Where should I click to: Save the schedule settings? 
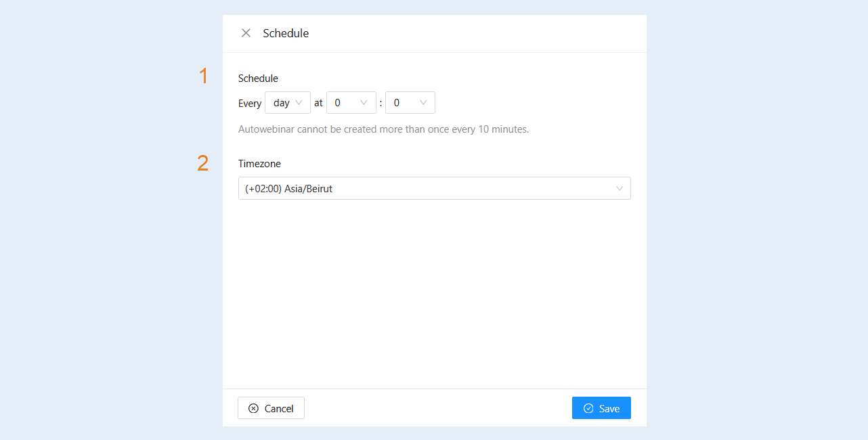tap(601, 408)
